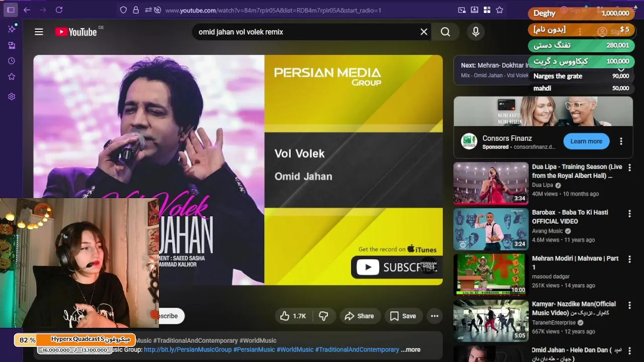The height and width of the screenshot is (362, 644).
Task: Open the Kamyar Nazdike Man video thumbnail
Action: coord(491,320)
